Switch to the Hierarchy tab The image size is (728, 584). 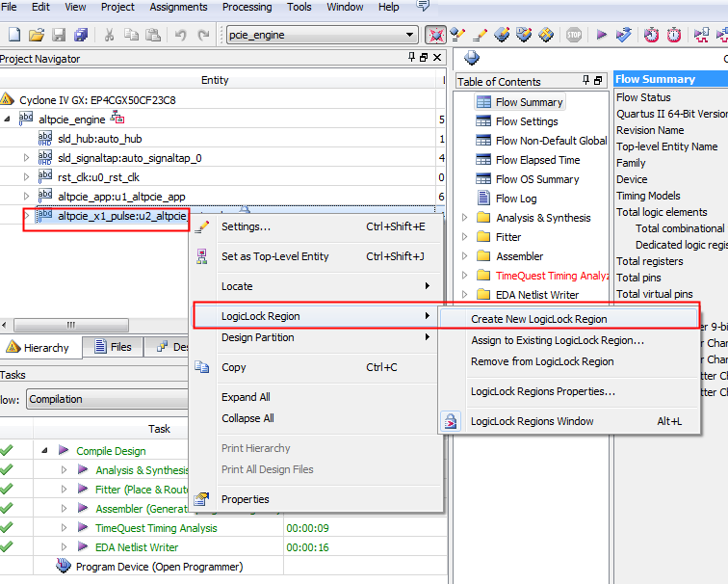[40, 348]
